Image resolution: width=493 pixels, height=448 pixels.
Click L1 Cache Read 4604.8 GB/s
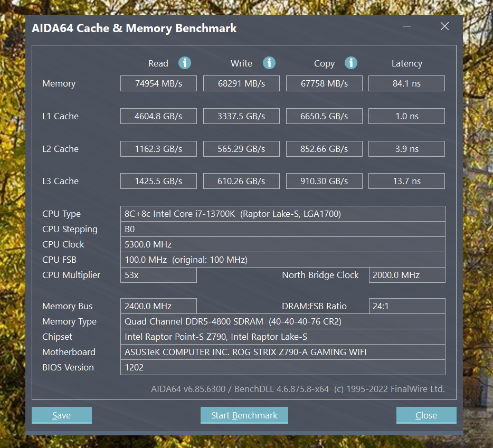(x=158, y=116)
